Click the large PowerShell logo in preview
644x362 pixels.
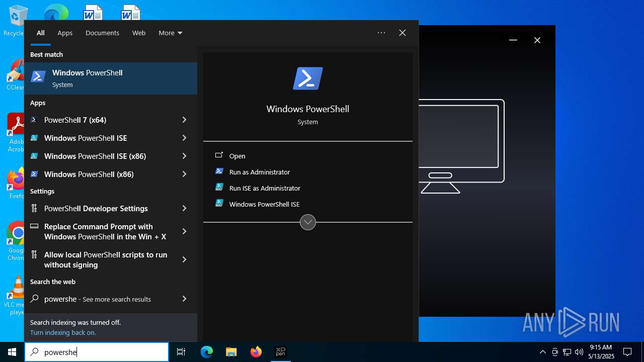[308, 78]
